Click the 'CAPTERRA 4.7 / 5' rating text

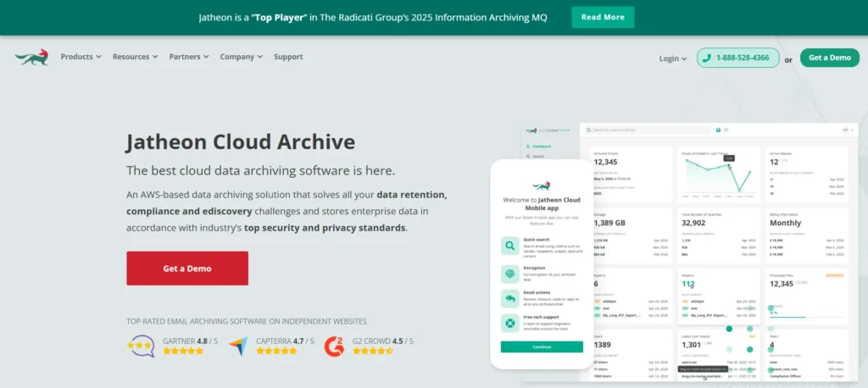285,341
